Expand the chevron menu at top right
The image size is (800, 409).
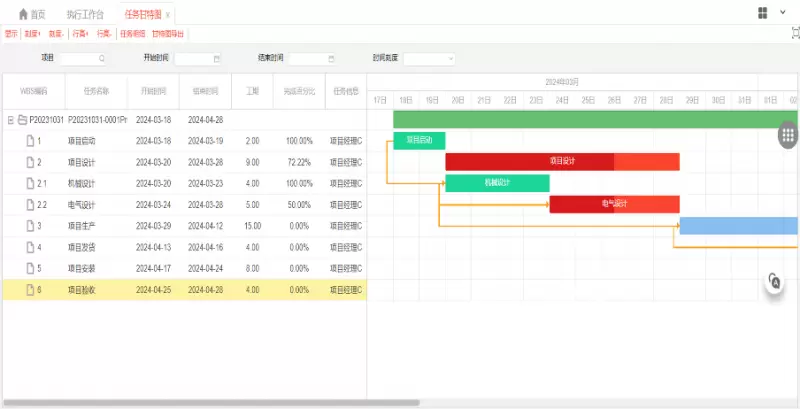[x=783, y=13]
